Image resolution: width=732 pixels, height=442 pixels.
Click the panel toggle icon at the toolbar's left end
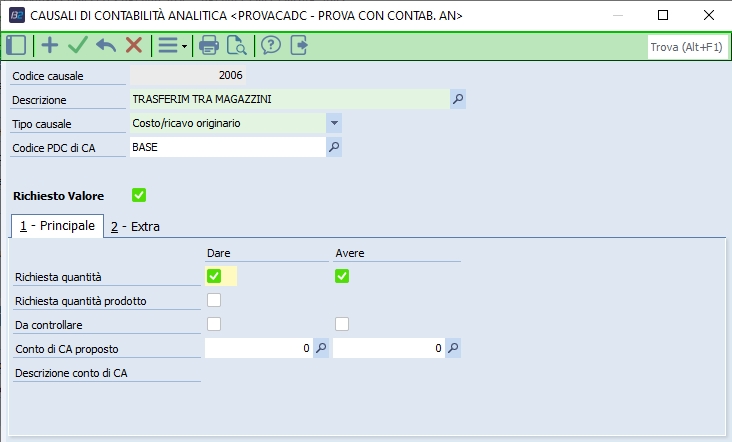(16, 45)
